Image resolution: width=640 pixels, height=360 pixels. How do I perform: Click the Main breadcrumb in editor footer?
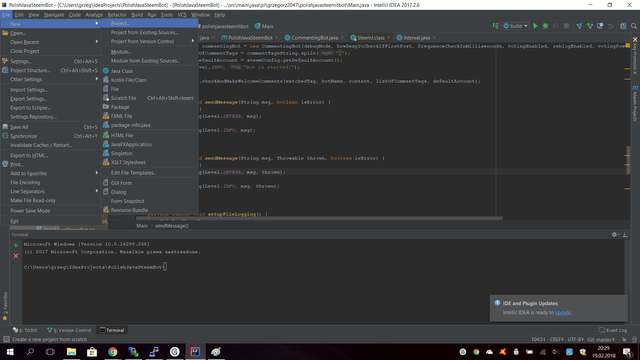pos(142,226)
